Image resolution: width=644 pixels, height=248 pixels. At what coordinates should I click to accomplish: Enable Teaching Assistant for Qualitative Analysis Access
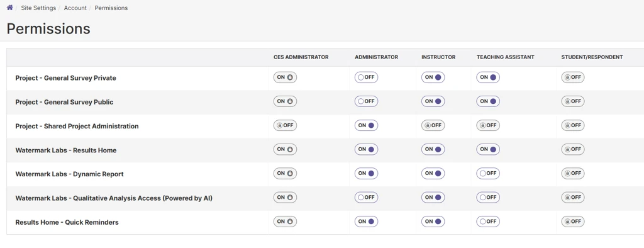pyautogui.click(x=488, y=198)
